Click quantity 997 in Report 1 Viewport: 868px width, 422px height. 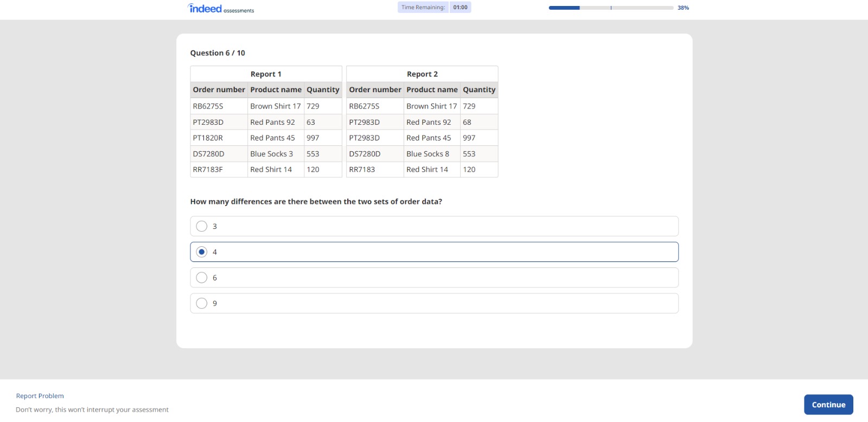313,138
